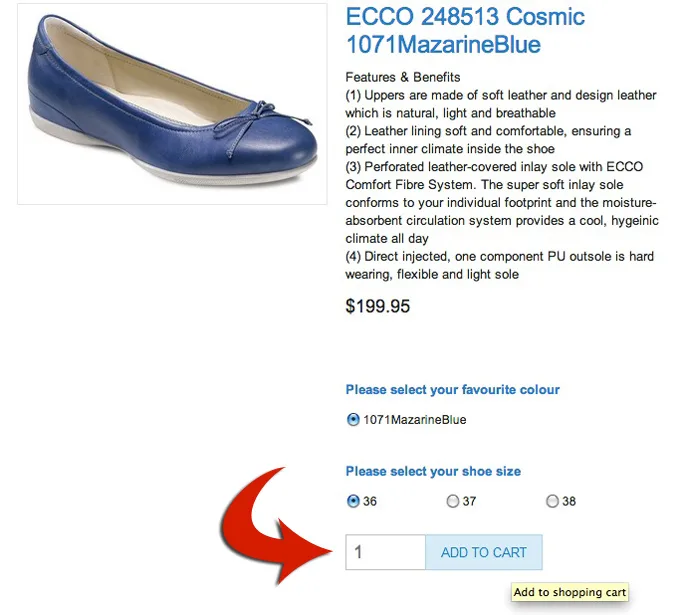Focus the quantity input field

click(385, 553)
